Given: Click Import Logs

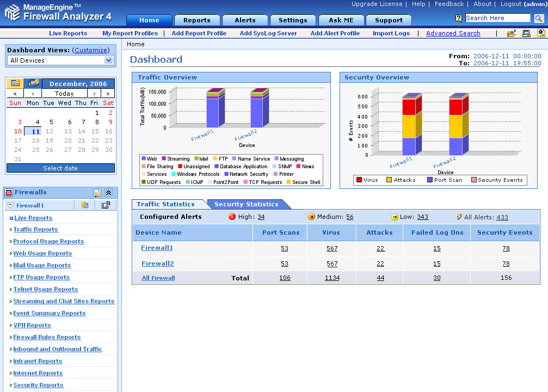Looking at the screenshot, I should [391, 33].
